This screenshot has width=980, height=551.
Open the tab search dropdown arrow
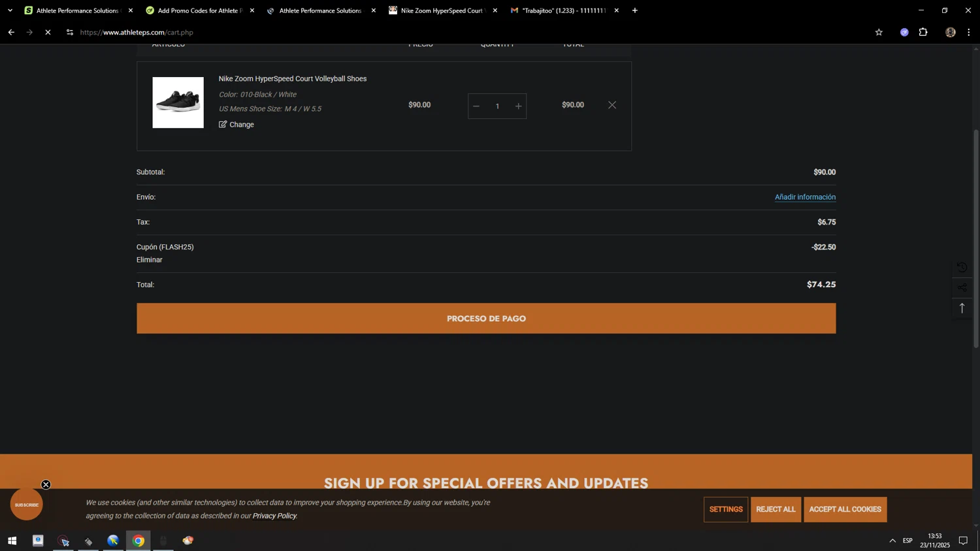[10, 10]
